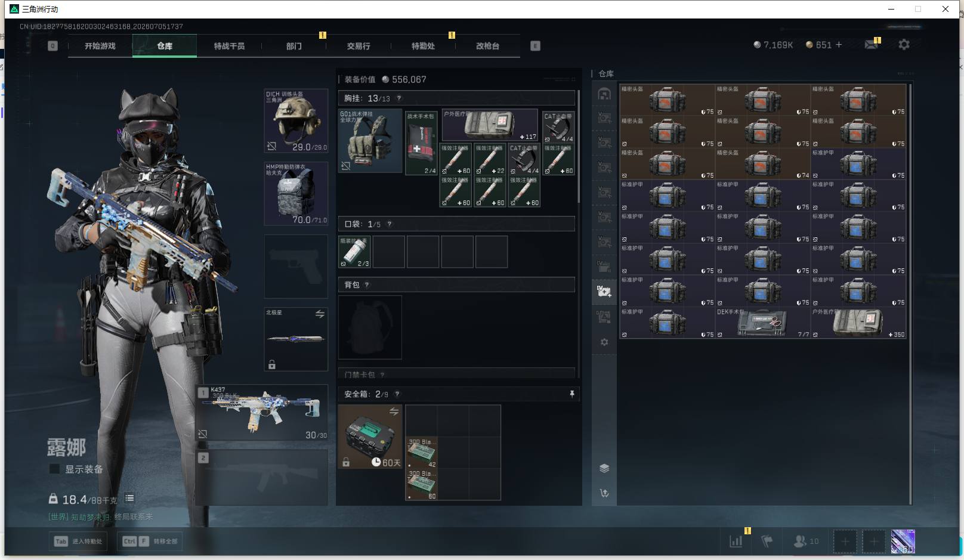Open friends list icon showing 10
Viewport: 964px width, 560px height.
pyautogui.click(x=806, y=541)
